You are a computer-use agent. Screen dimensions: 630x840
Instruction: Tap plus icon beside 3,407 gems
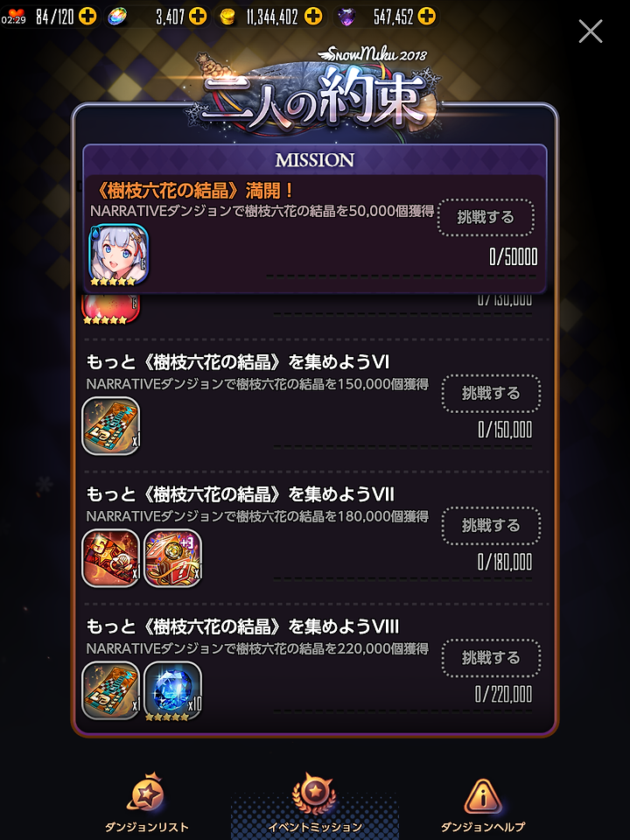point(198,17)
